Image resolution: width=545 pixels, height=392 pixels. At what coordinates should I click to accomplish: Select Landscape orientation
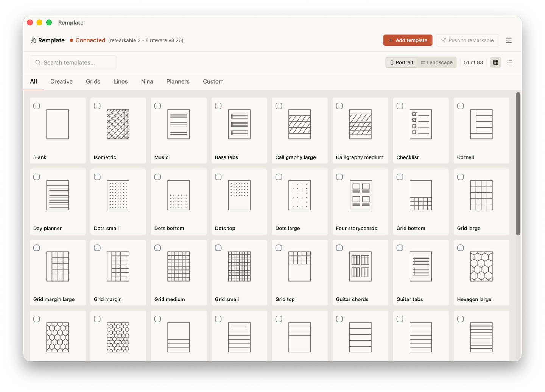(437, 62)
